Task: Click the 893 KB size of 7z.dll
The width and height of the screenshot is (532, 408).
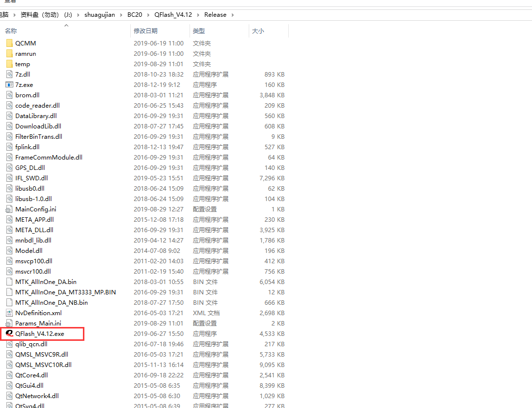Action: pyautogui.click(x=274, y=75)
